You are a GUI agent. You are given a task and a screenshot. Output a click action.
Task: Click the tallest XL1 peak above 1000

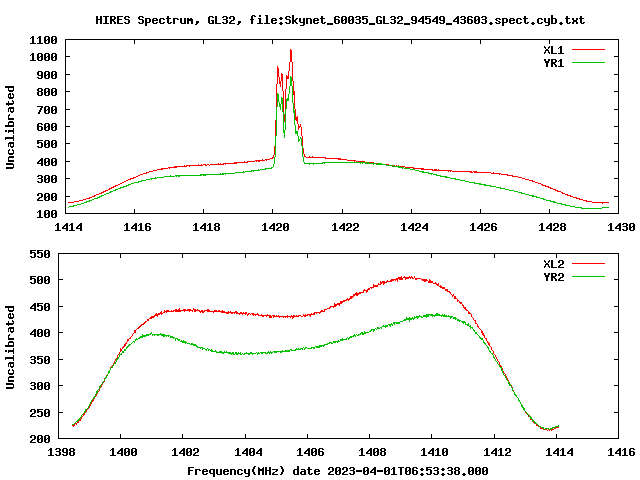click(291, 51)
